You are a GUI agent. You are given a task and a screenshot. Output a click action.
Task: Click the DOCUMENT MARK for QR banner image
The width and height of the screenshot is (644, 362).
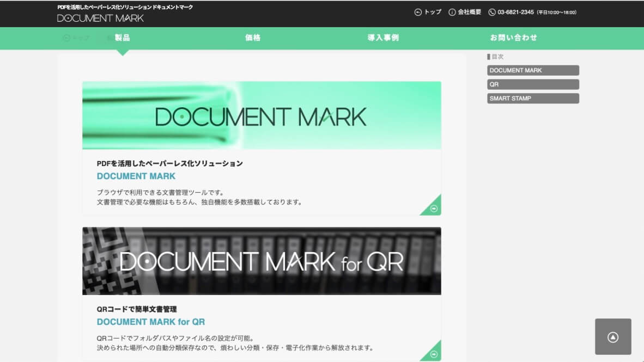pyautogui.click(x=262, y=261)
